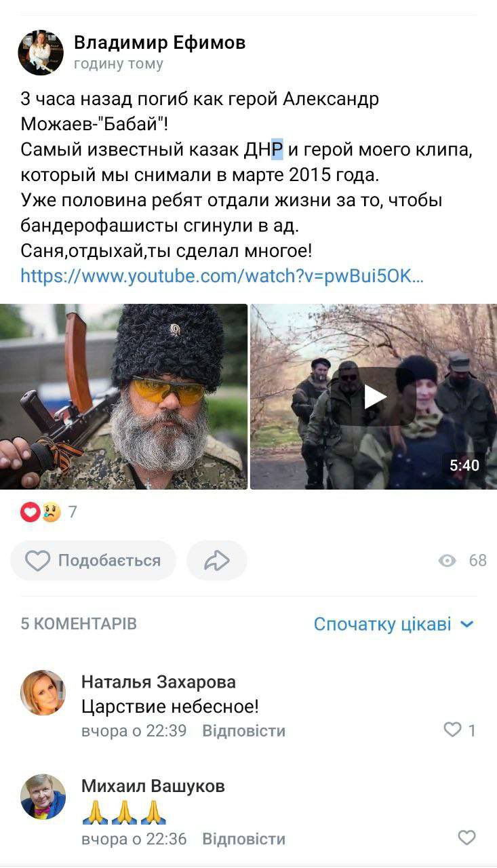Open commenter name Михаил Вашуков
Viewport: 497px width, 868px height.
[x=153, y=786]
